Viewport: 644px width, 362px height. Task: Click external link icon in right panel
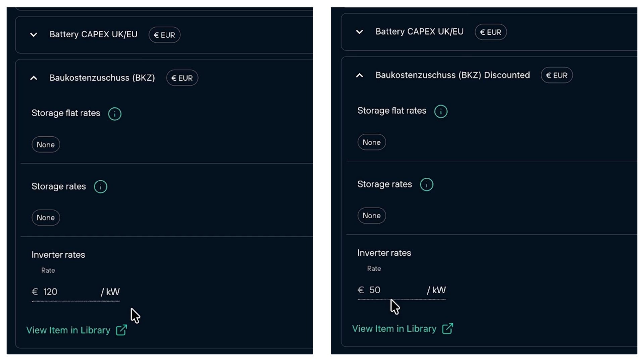(x=447, y=328)
